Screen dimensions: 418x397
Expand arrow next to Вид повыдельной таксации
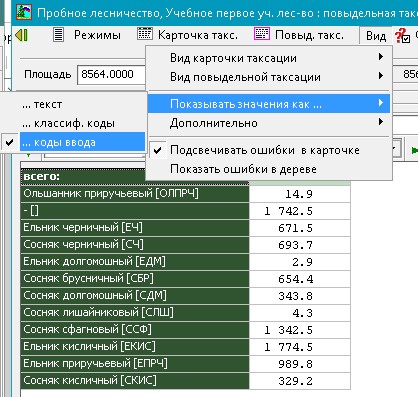[x=381, y=76]
